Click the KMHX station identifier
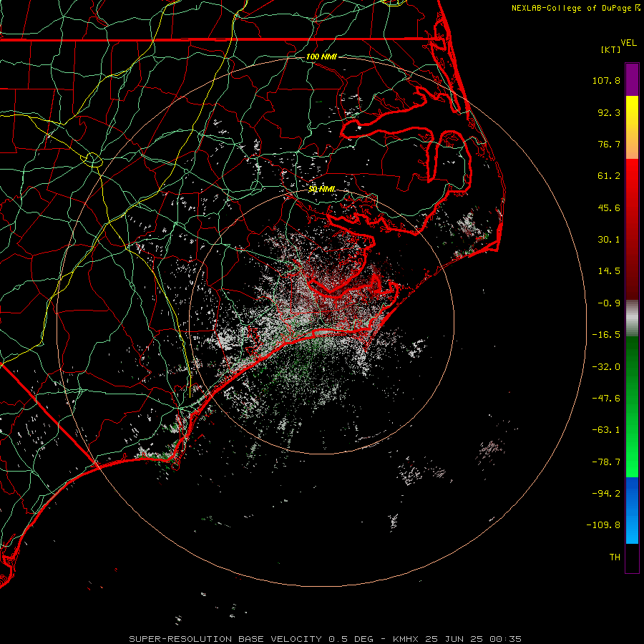Image resolution: width=644 pixels, height=644 pixels. [405, 639]
